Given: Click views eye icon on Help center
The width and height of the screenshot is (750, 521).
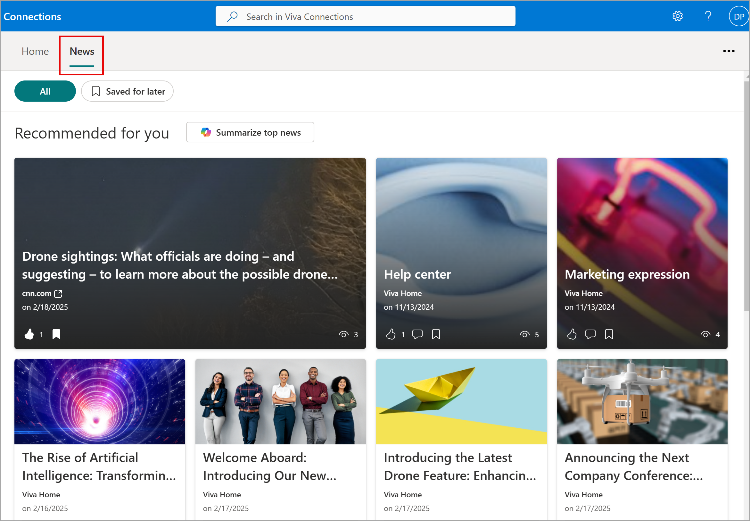Looking at the screenshot, I should click(524, 334).
